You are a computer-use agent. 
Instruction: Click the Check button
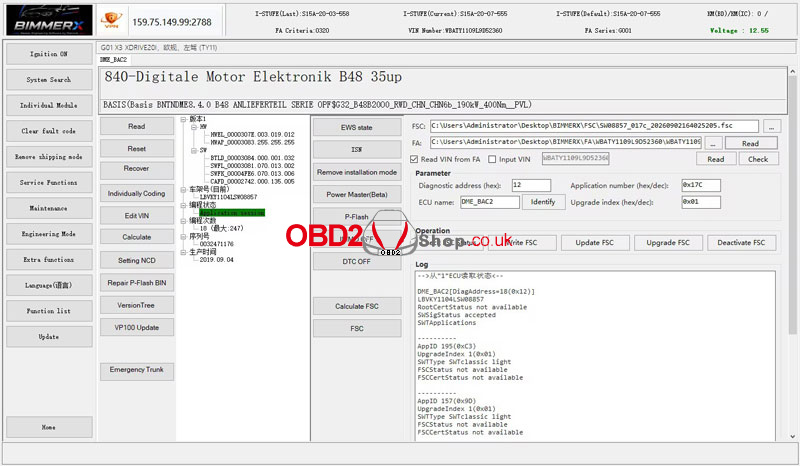[x=758, y=159]
